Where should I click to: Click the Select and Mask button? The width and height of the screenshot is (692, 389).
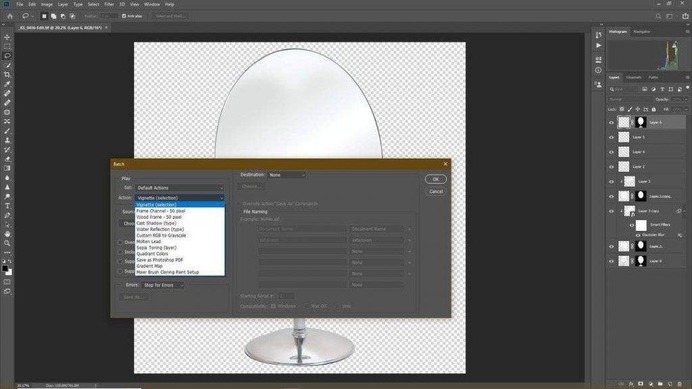click(x=169, y=16)
